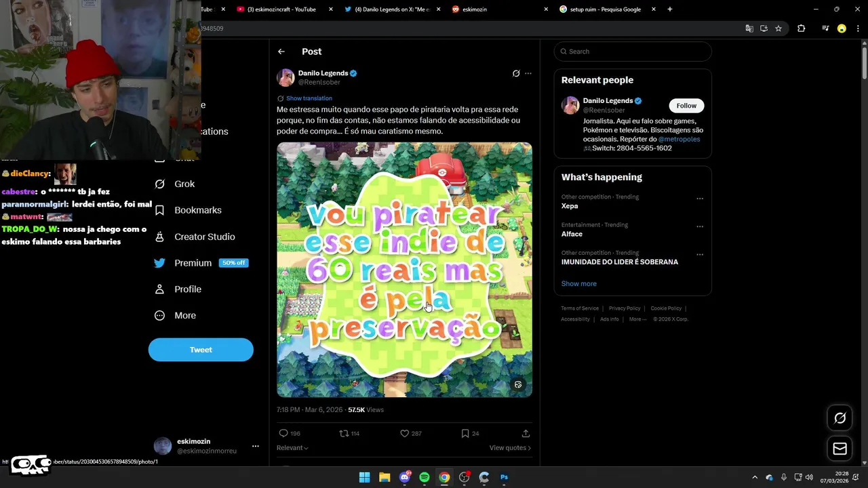868x488 pixels.
Task: Open Terms of Service footer link
Action: pyautogui.click(x=580, y=308)
